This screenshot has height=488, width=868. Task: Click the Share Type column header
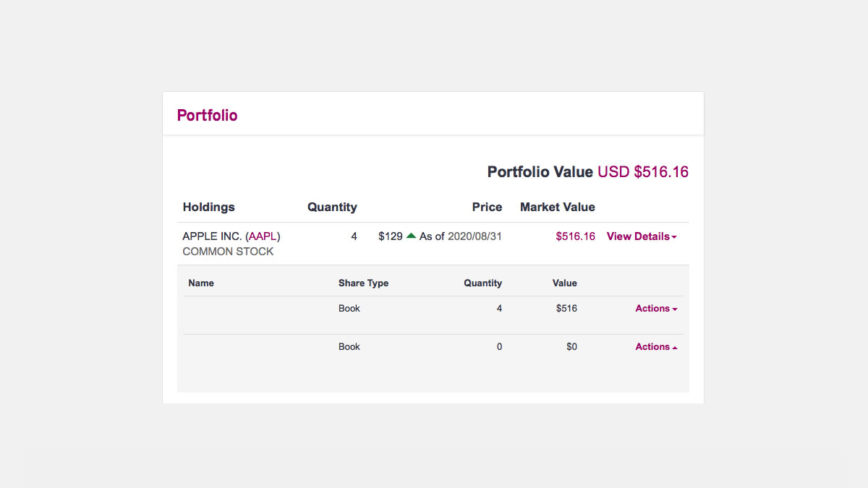coord(364,283)
